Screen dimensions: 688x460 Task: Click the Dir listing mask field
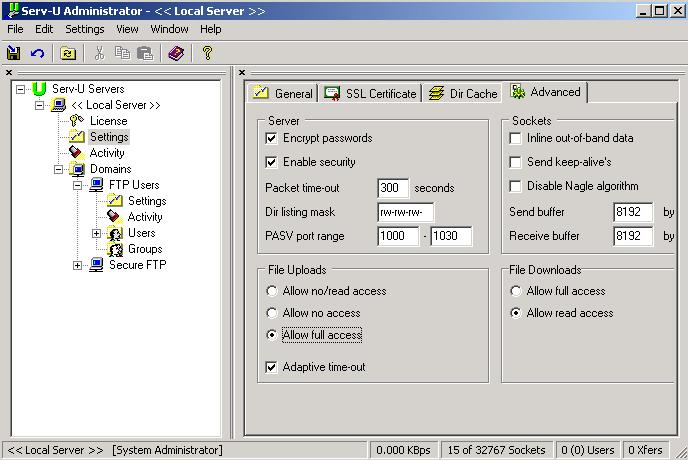click(x=405, y=212)
